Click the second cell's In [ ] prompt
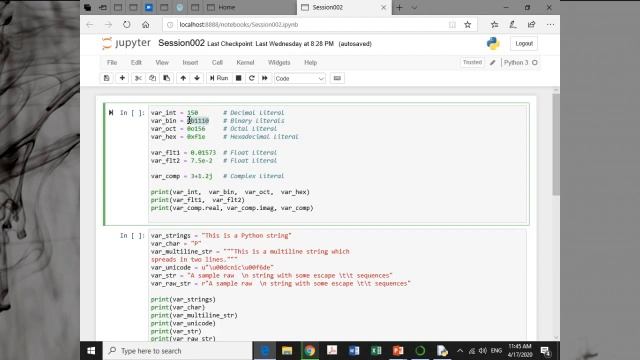Viewport: 640px width, 360px height. pos(132,236)
